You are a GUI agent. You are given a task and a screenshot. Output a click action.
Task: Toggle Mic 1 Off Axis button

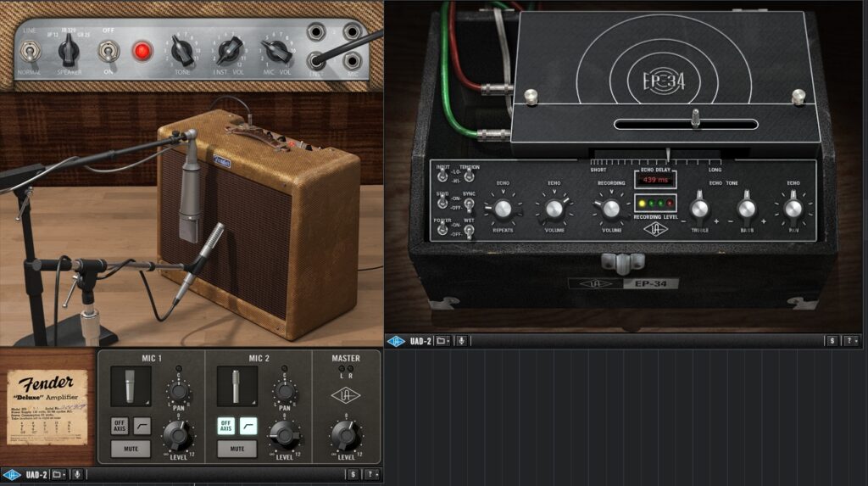click(120, 426)
